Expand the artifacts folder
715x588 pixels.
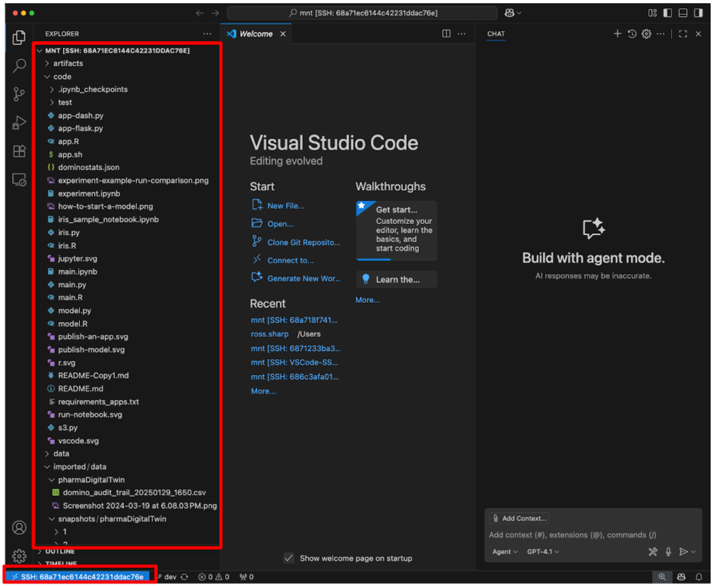click(x=68, y=63)
